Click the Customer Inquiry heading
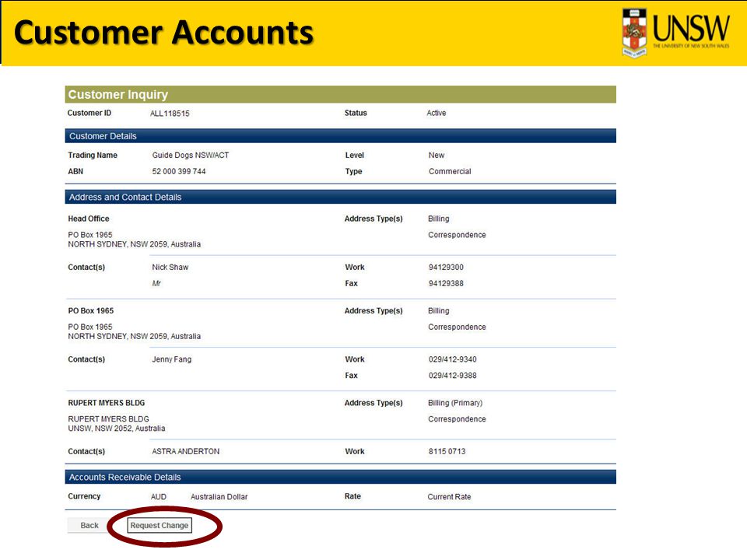 (118, 94)
